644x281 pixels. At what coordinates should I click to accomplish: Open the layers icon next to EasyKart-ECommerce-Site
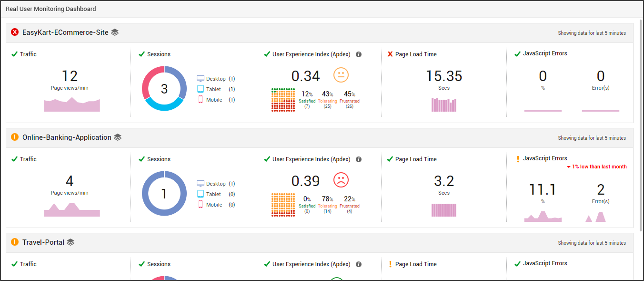tap(115, 32)
